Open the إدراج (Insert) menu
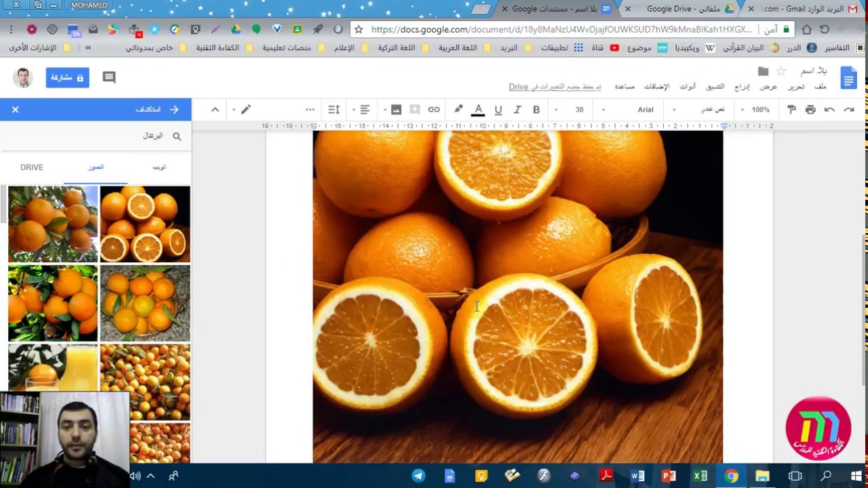 742,87
